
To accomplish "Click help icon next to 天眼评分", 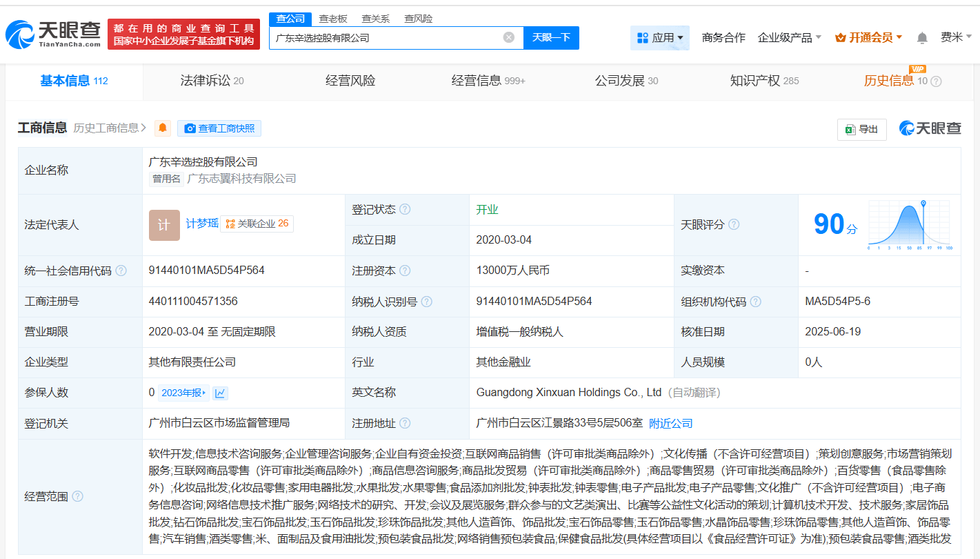I will 734,224.
